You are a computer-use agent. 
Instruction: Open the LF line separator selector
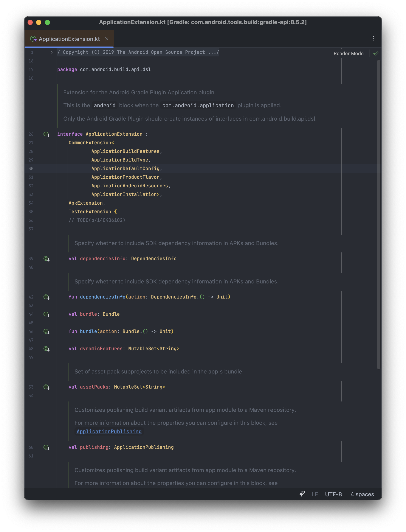[315, 494]
